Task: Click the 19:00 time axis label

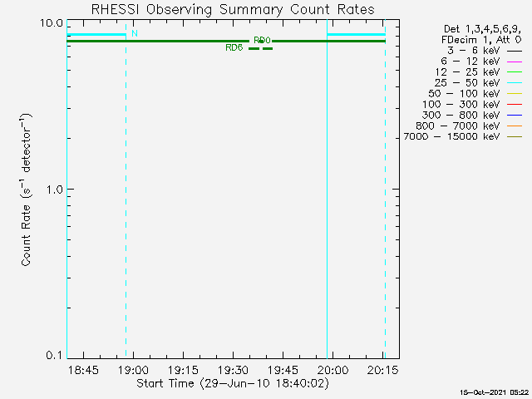Action: coord(133,370)
